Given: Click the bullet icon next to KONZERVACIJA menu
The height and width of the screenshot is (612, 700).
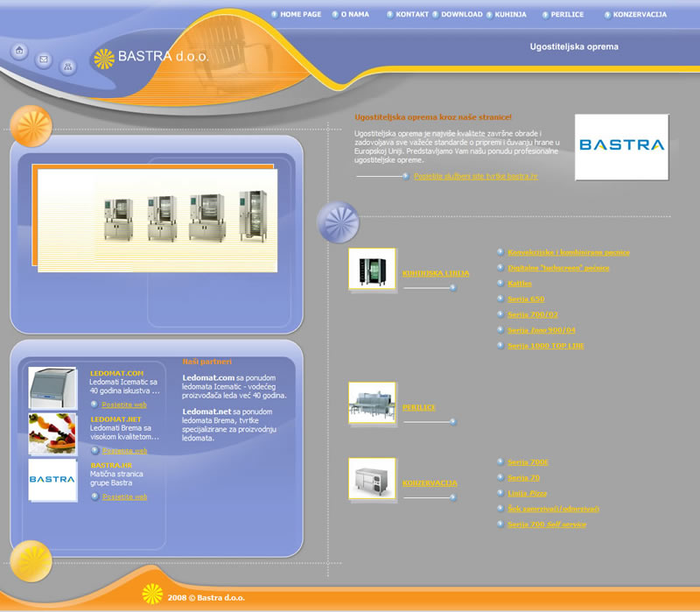Looking at the screenshot, I should click(x=607, y=15).
